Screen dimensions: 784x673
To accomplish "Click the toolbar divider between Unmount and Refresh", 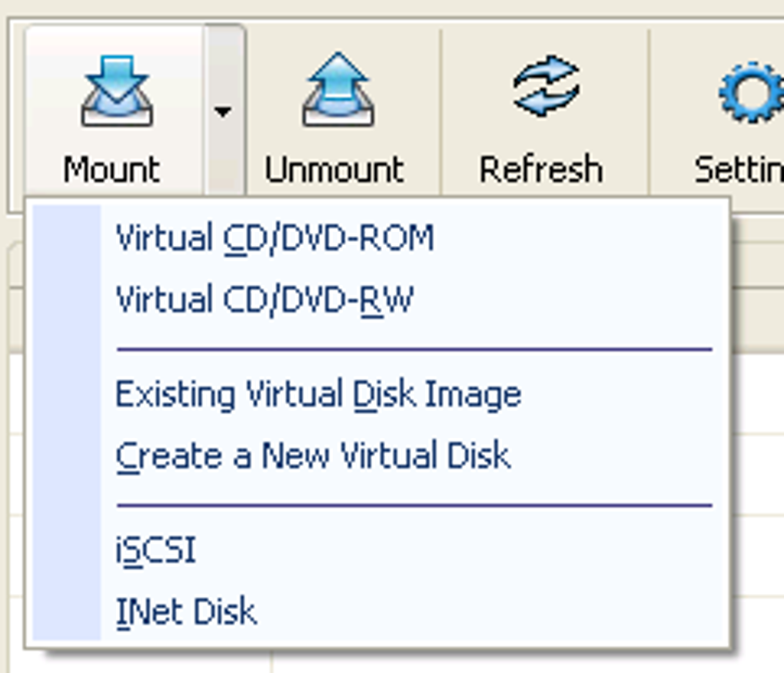I will pos(441,111).
